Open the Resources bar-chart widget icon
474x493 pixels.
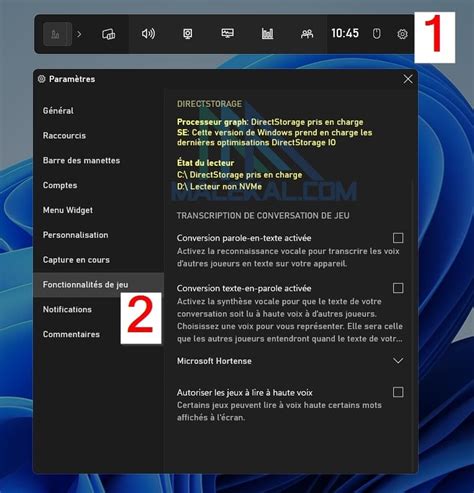[x=267, y=34]
